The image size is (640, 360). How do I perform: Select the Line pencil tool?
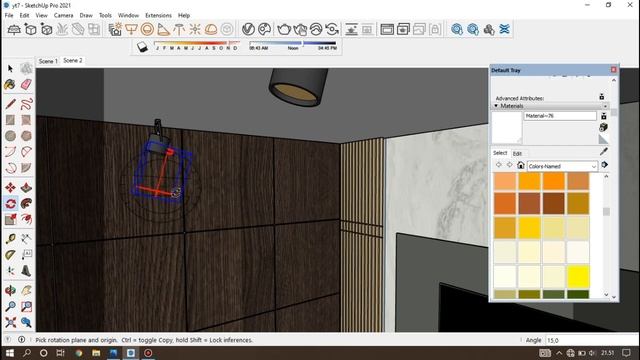click(x=10, y=104)
